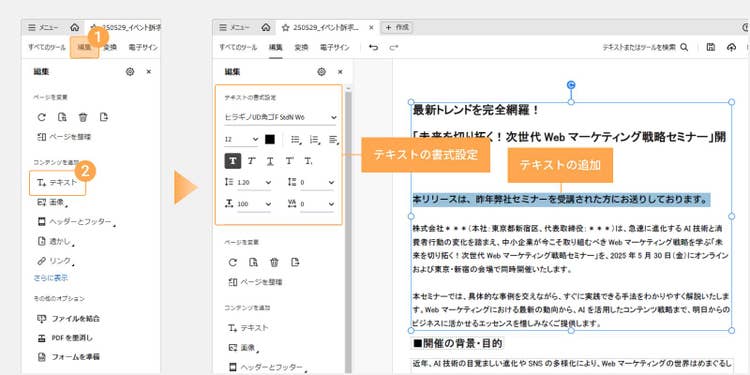
Task: Toggle bold text formatting
Action: (x=232, y=161)
